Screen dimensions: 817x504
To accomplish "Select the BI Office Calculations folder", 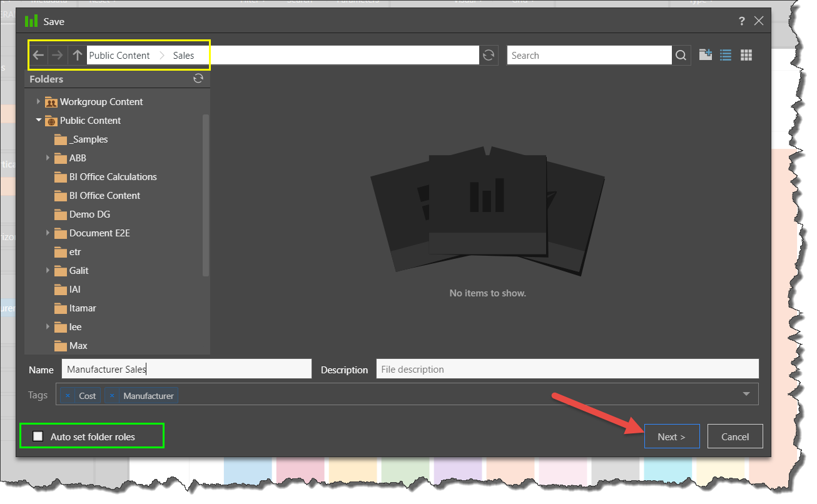I will pos(113,177).
